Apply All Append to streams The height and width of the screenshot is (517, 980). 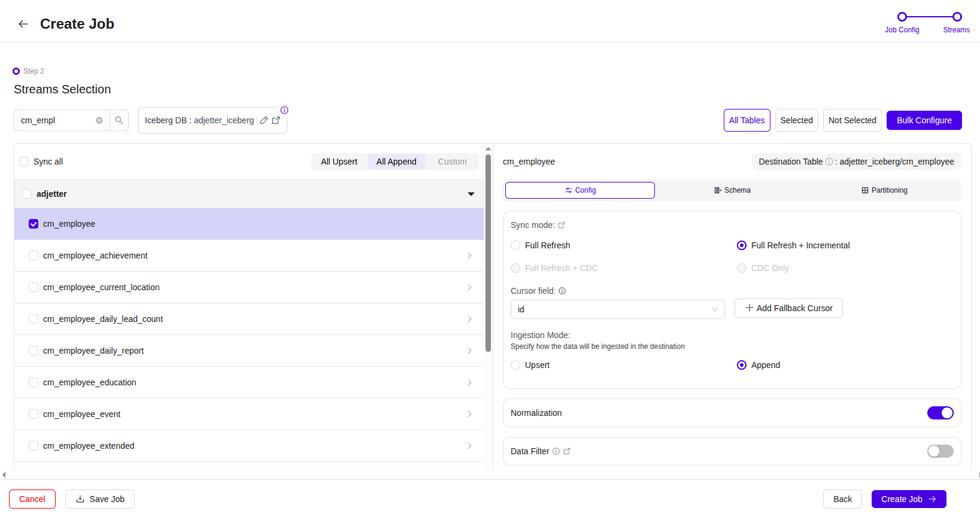tap(396, 162)
